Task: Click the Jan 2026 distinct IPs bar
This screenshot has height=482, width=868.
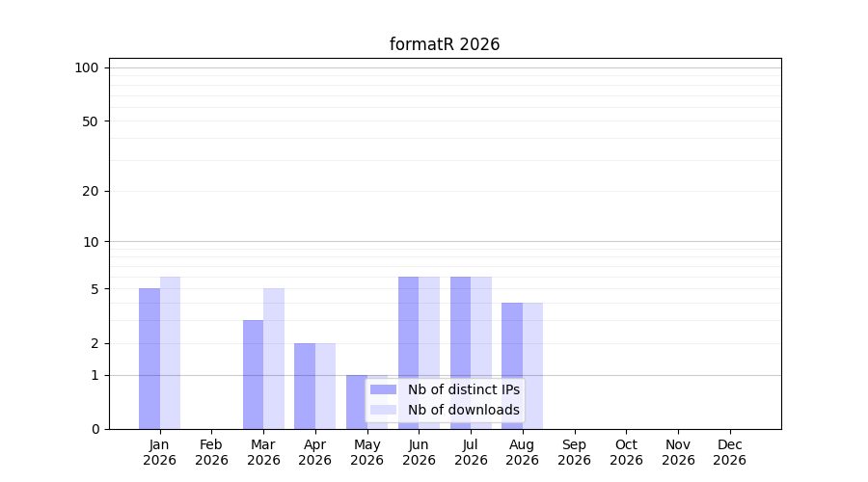Action: 149,359
